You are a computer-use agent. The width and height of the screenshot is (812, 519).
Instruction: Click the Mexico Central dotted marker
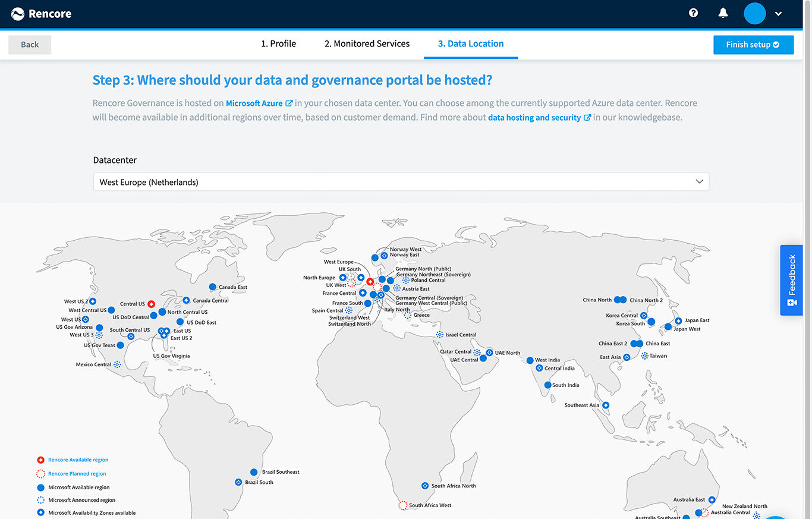pos(117,364)
